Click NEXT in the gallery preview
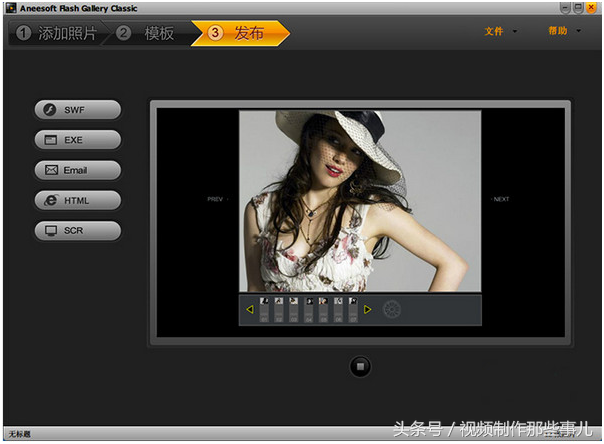This screenshot has height=444, width=604. (500, 199)
